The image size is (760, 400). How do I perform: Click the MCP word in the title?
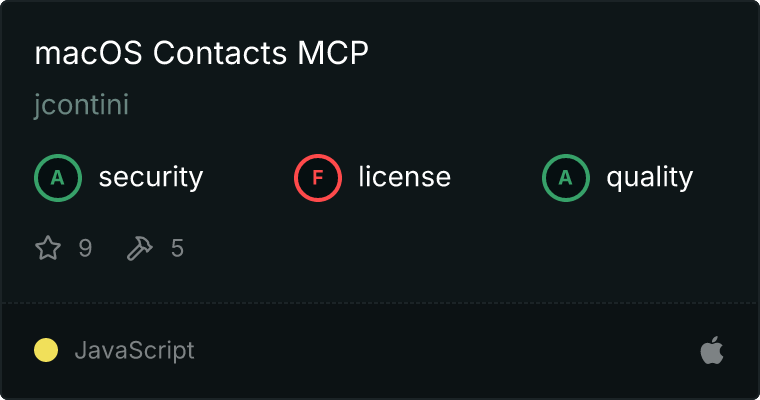pyautogui.click(x=333, y=52)
